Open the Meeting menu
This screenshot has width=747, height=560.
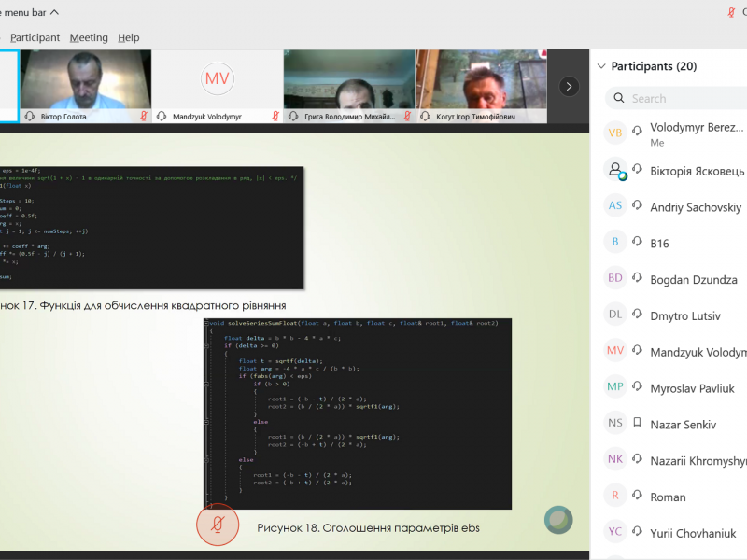(x=89, y=37)
